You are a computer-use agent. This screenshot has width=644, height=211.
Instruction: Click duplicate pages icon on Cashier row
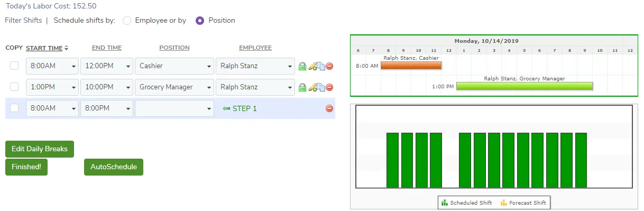(320, 66)
